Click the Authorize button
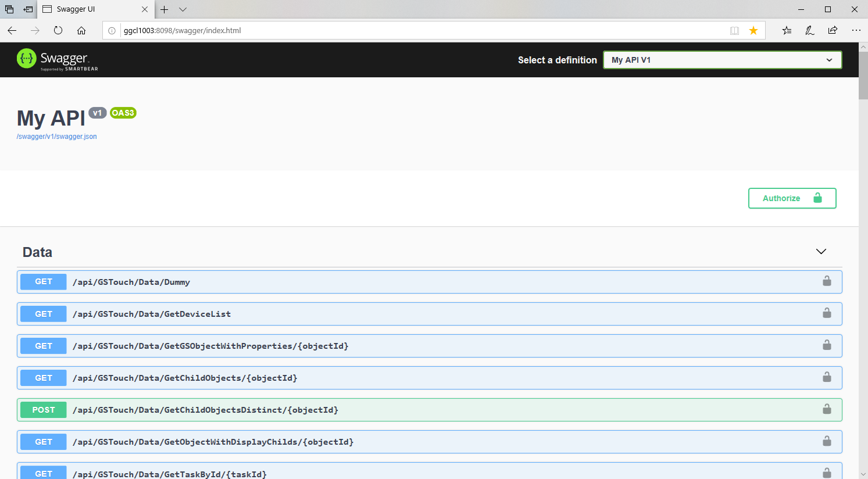868x479 pixels. point(792,198)
